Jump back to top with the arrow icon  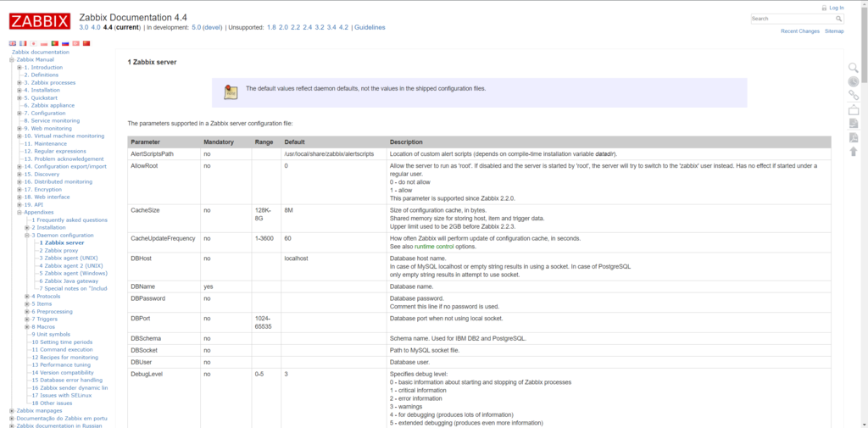pyautogui.click(x=854, y=151)
